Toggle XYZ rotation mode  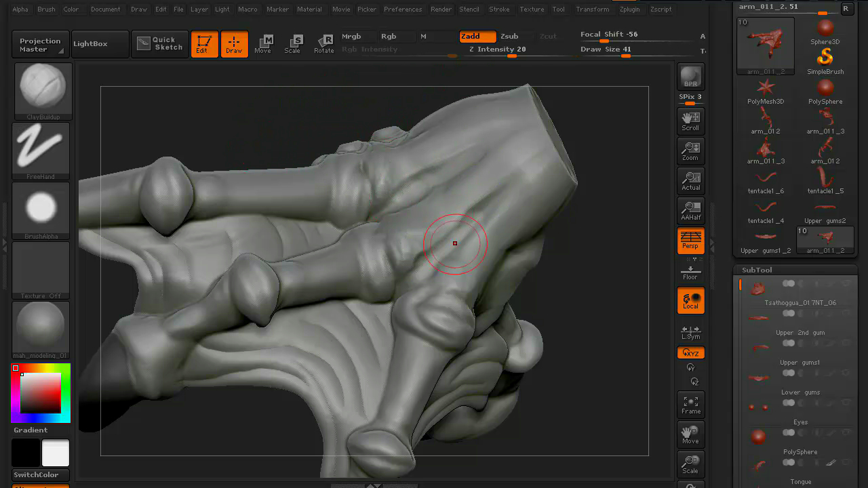690,352
